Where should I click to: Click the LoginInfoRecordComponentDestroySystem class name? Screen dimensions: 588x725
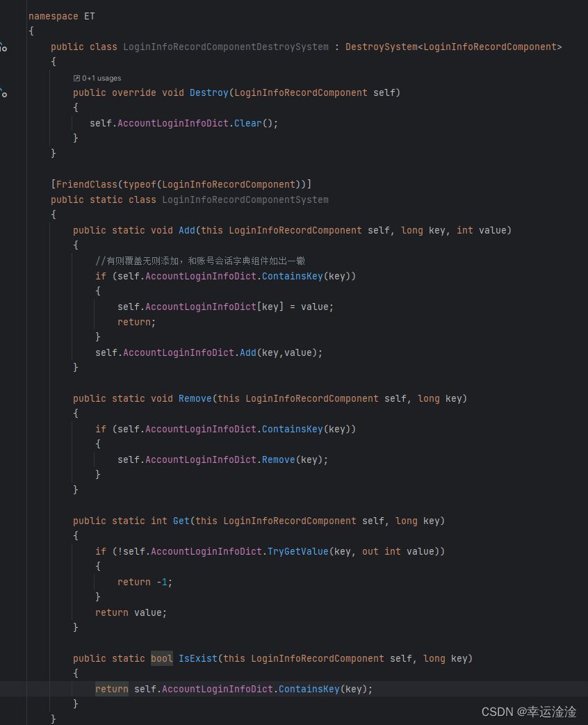pos(226,47)
